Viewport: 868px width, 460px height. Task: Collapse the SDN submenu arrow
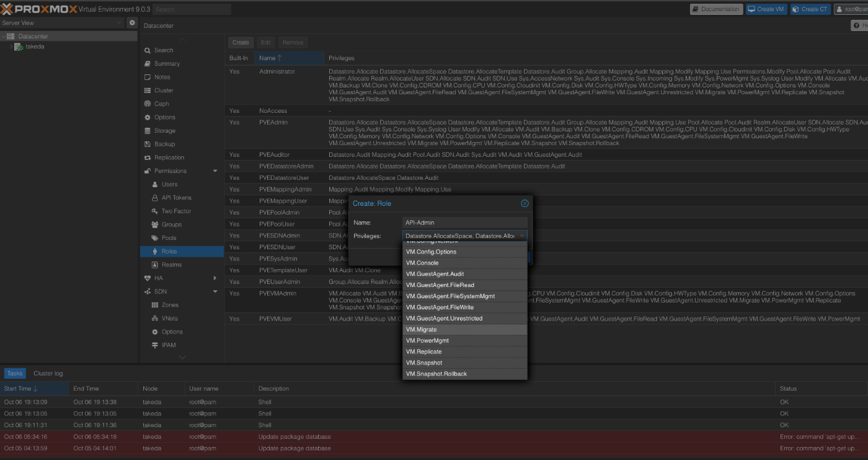tap(215, 292)
